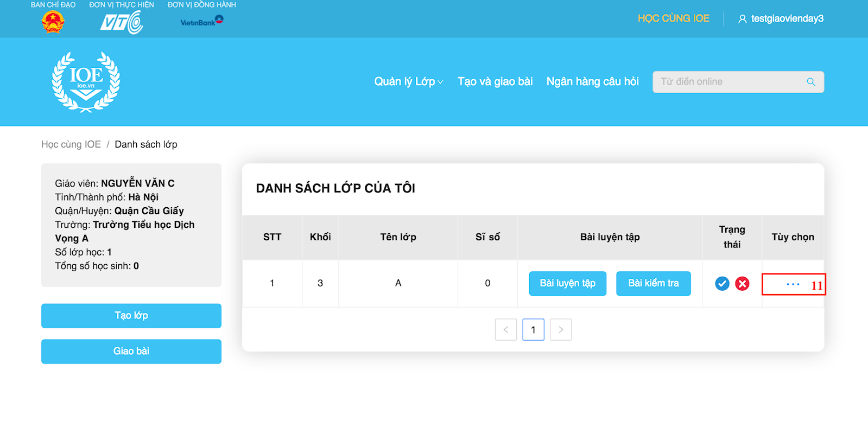Click the dictionary search magnifier icon

click(811, 82)
